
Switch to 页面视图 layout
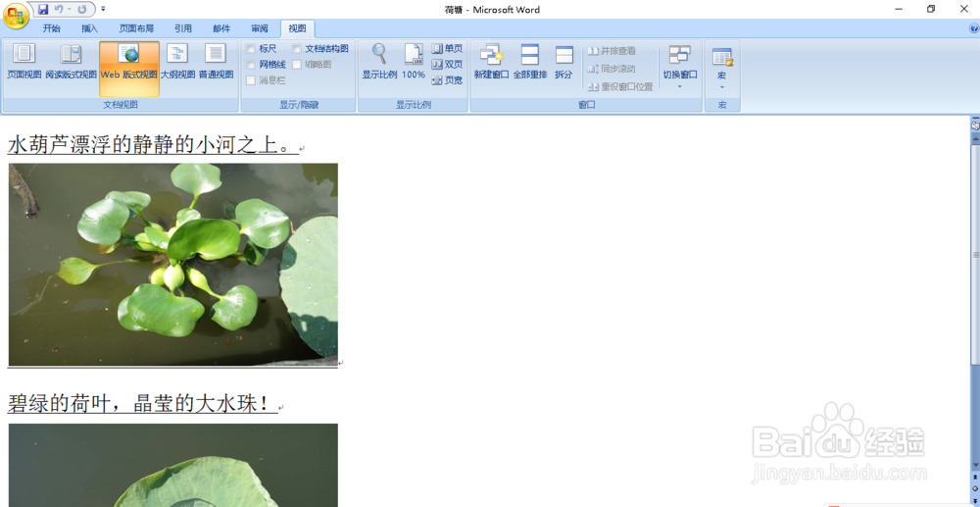[24, 62]
